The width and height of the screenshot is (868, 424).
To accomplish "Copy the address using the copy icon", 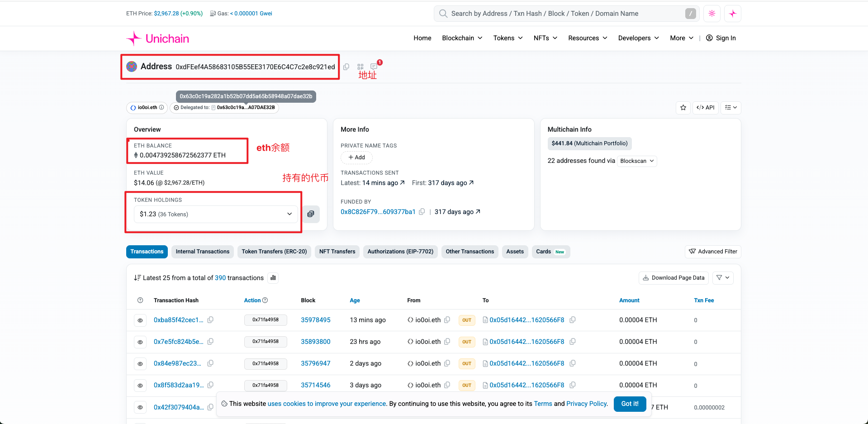I will point(346,67).
